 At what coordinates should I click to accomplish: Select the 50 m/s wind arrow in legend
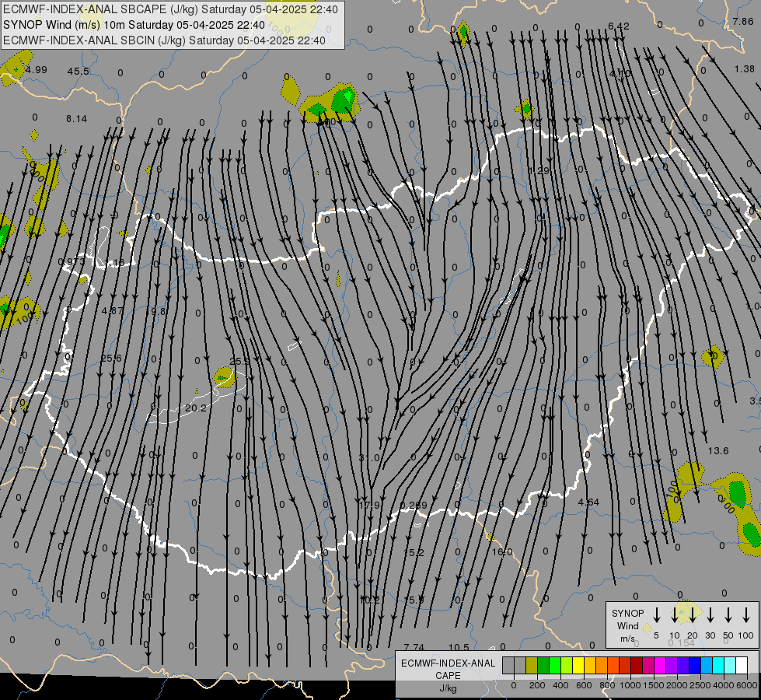click(x=728, y=615)
